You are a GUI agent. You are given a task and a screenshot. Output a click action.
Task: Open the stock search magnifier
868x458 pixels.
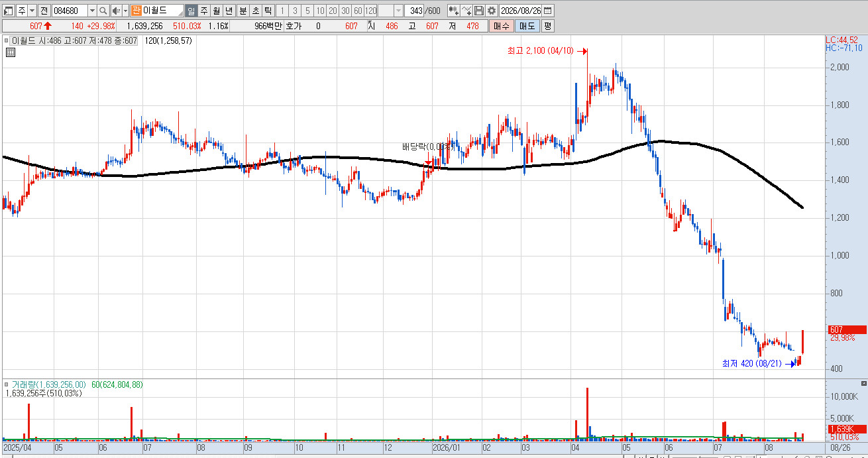(103, 11)
